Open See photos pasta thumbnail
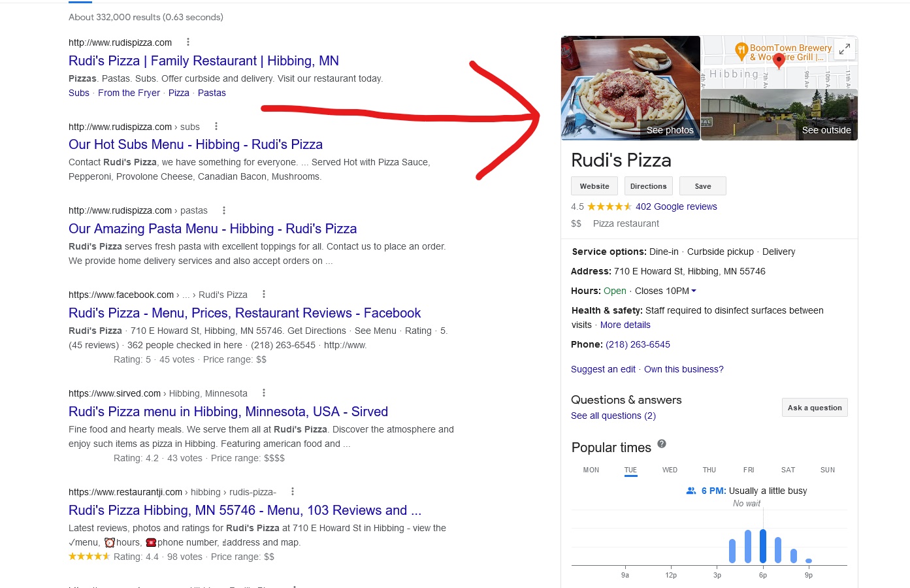Viewport: 910px width, 588px height. click(x=630, y=88)
